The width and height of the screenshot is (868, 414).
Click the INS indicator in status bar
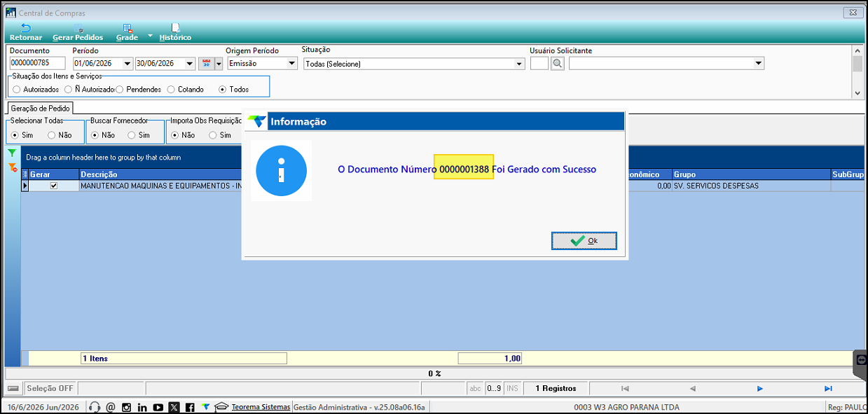(x=512, y=388)
